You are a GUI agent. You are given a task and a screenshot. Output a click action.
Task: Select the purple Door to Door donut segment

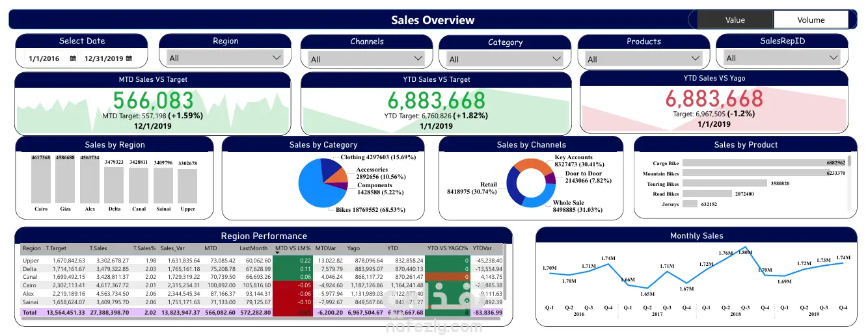coord(551,177)
